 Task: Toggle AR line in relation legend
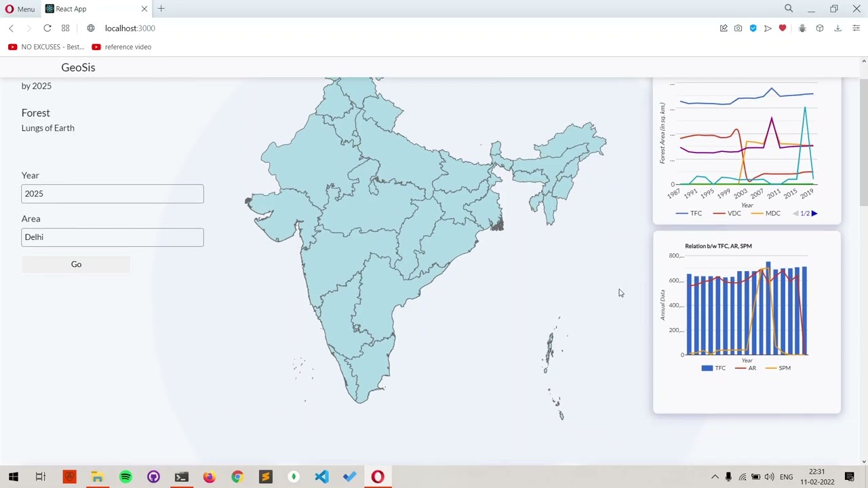tap(745, 368)
